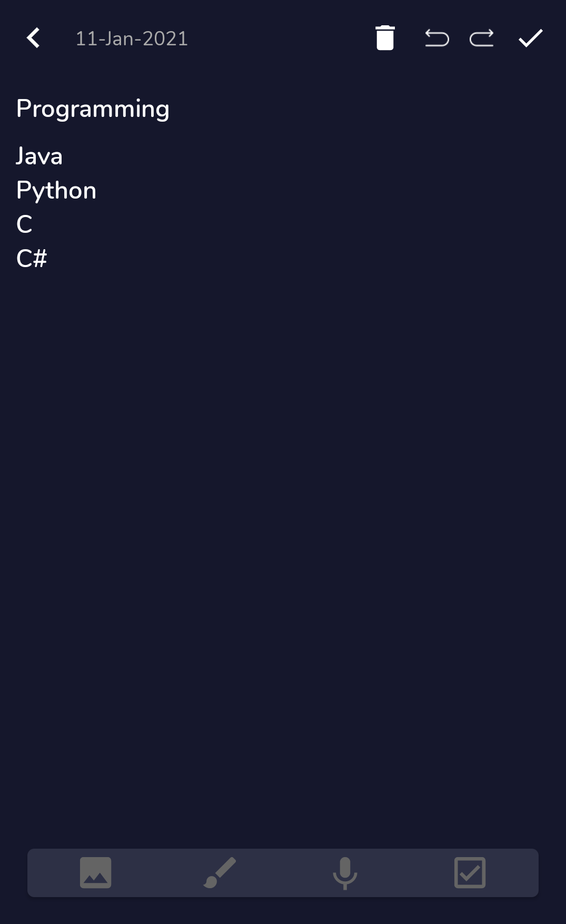Navigate back with the left arrow
Viewport: 566px width, 924px height.
click(33, 38)
